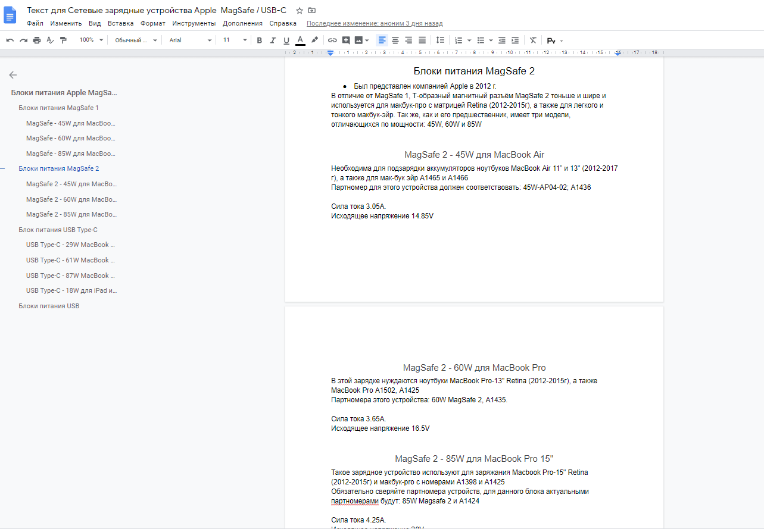This screenshot has width=764, height=532.
Task: Star the document
Action: coord(300,11)
